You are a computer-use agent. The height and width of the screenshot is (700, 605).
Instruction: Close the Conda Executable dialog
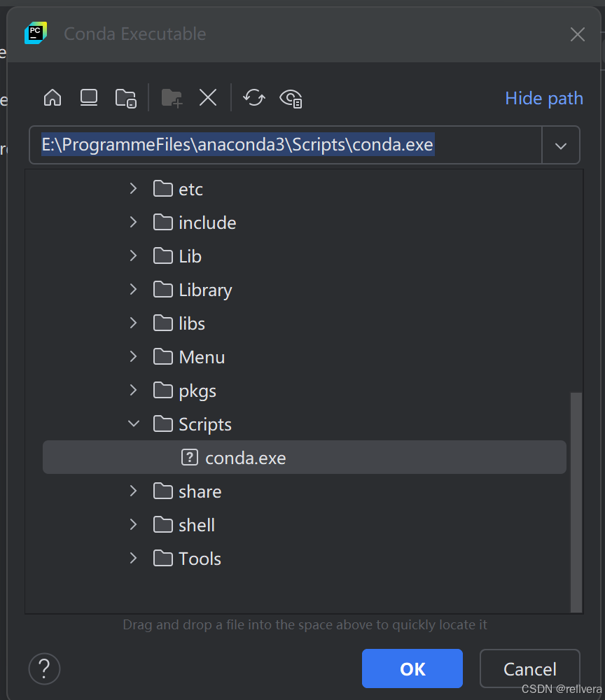point(577,34)
